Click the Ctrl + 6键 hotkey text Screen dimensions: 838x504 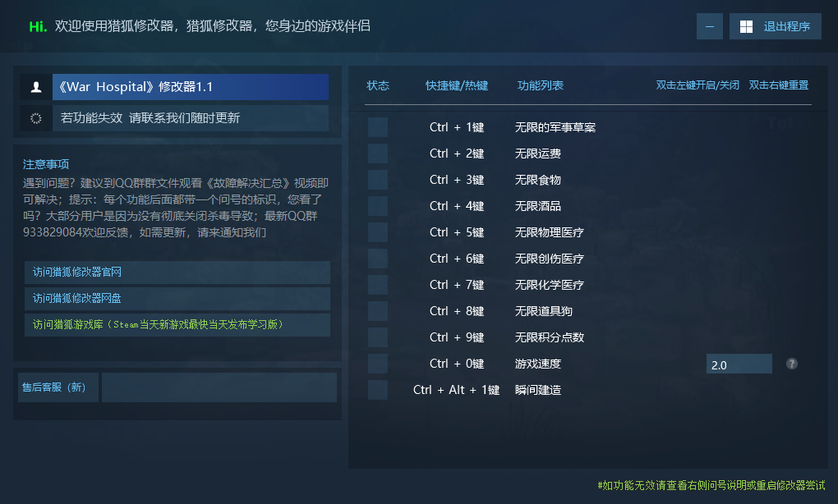457,259
